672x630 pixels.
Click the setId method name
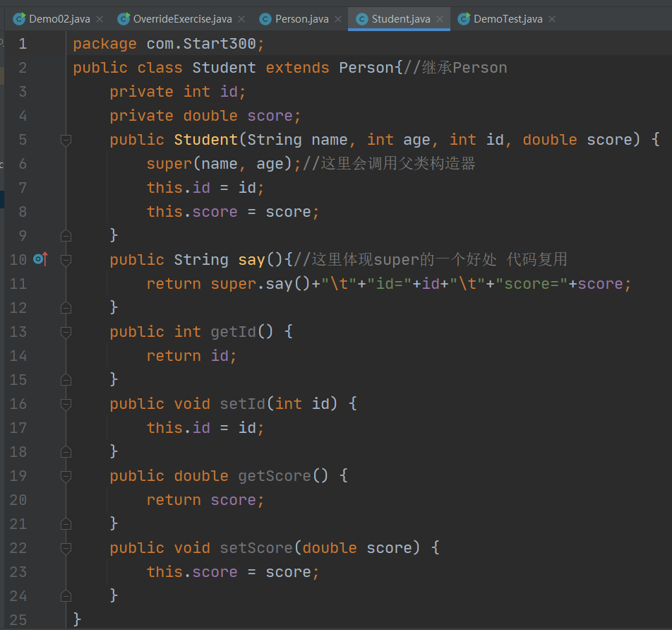[243, 404]
